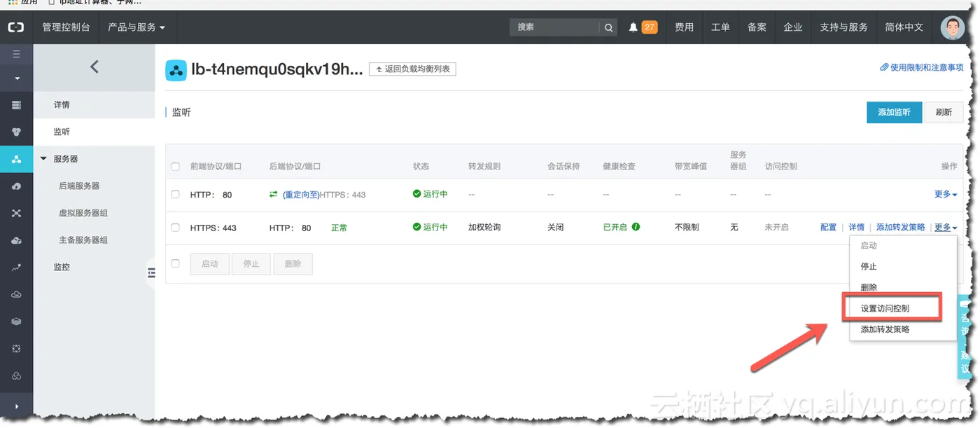Open the stacked layers icon in sidebar
The image size is (980, 428).
tap(16, 322)
